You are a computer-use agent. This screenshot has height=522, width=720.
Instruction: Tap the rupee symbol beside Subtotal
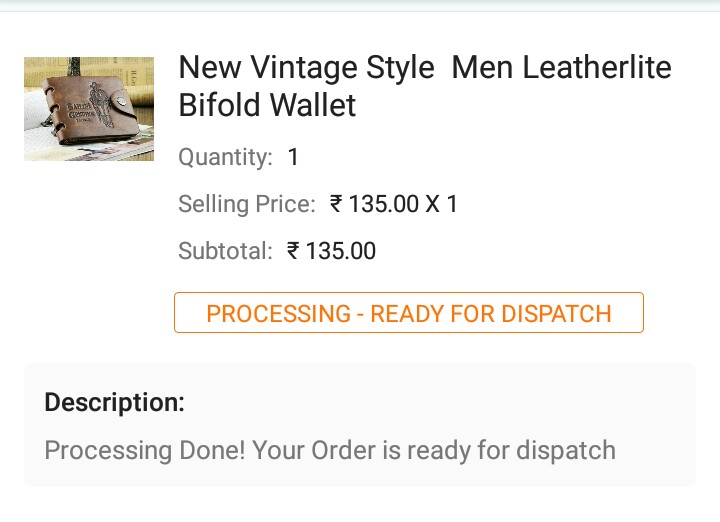(293, 251)
